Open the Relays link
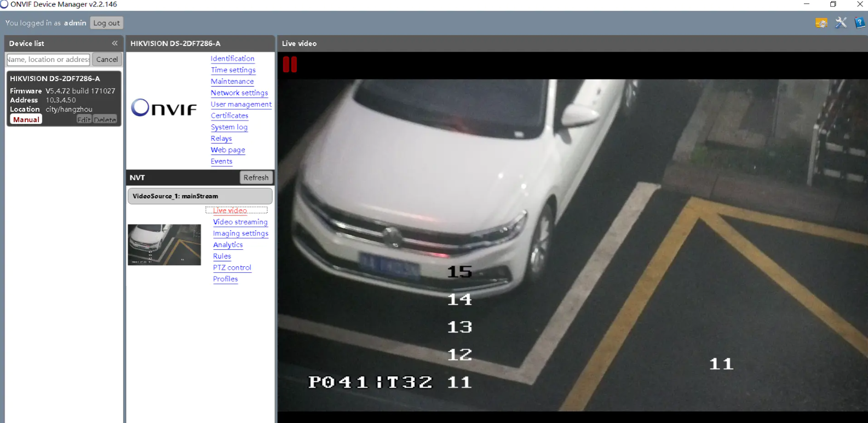This screenshot has width=868, height=423. point(221,139)
